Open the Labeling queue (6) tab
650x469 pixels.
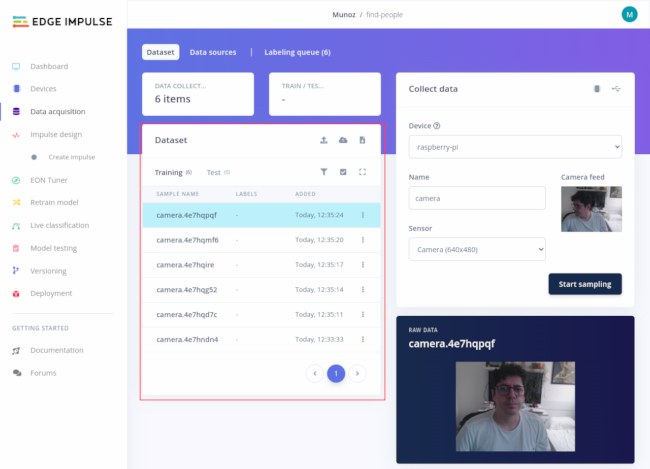tap(297, 52)
